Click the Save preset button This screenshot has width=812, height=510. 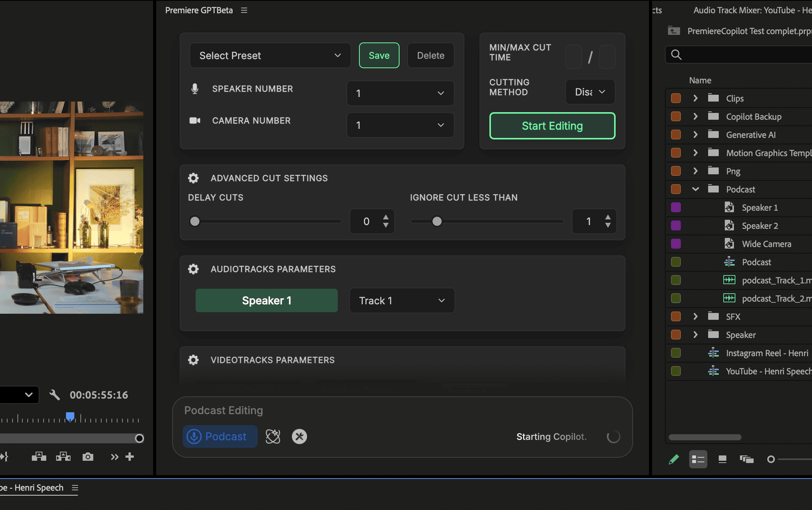(x=379, y=55)
